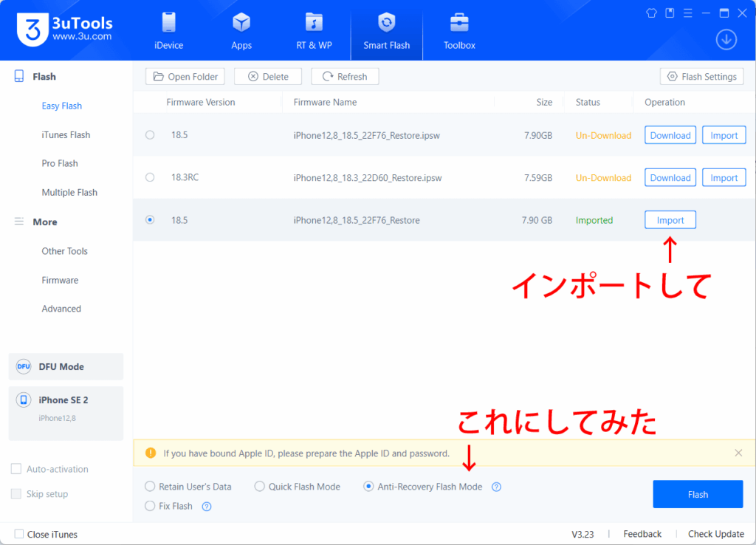Open Advanced page in sidebar

[x=61, y=309]
